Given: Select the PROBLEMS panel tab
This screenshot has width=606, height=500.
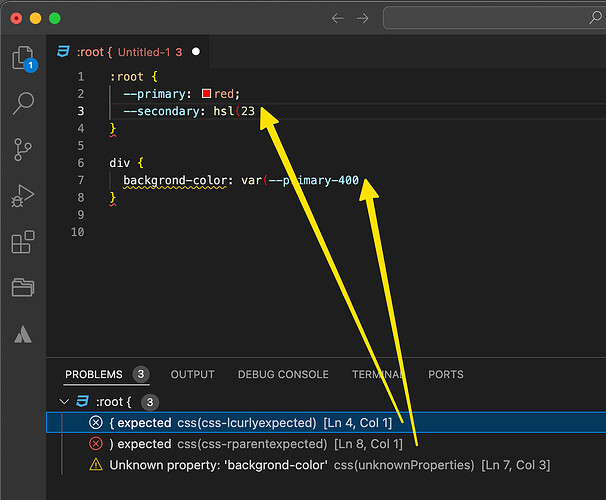Looking at the screenshot, I should (94, 374).
